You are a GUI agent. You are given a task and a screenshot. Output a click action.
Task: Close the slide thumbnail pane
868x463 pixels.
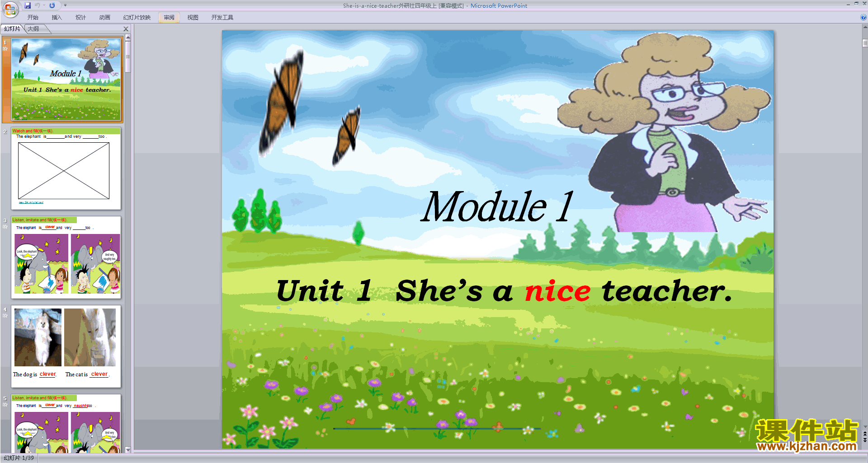pyautogui.click(x=126, y=29)
